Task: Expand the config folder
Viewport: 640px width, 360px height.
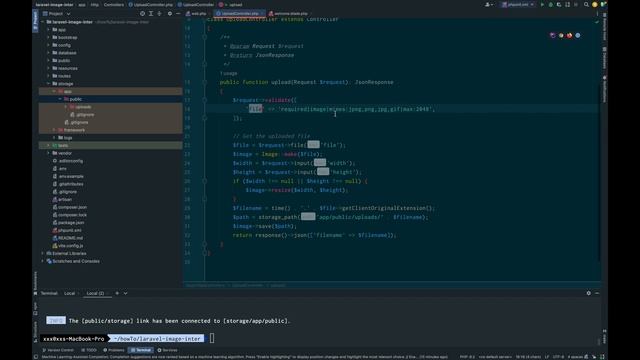Action: click(x=49, y=45)
